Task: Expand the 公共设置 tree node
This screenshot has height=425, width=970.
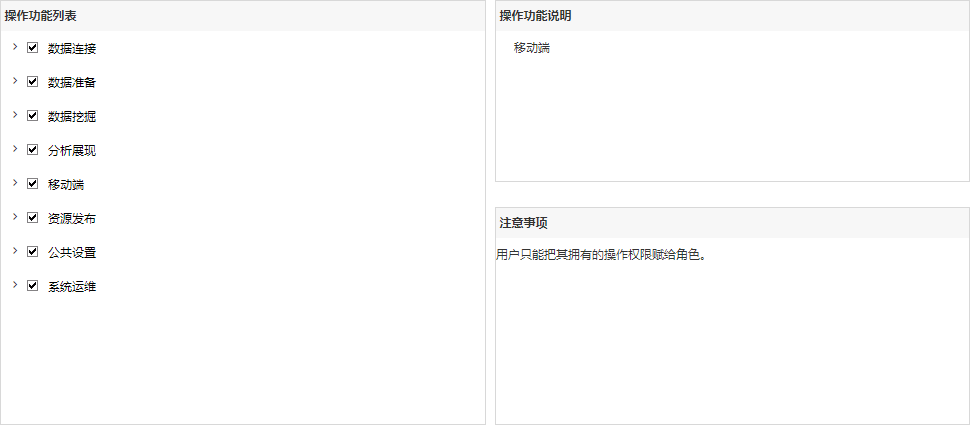Action: 15,251
